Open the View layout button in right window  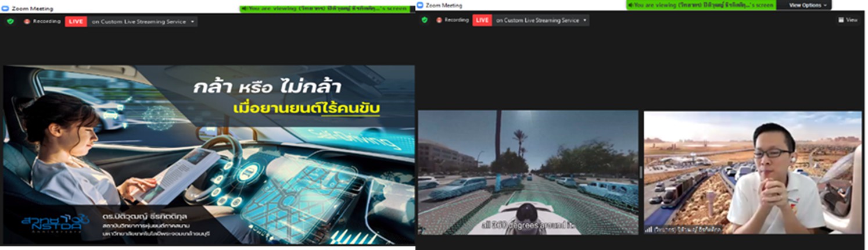pos(848,20)
